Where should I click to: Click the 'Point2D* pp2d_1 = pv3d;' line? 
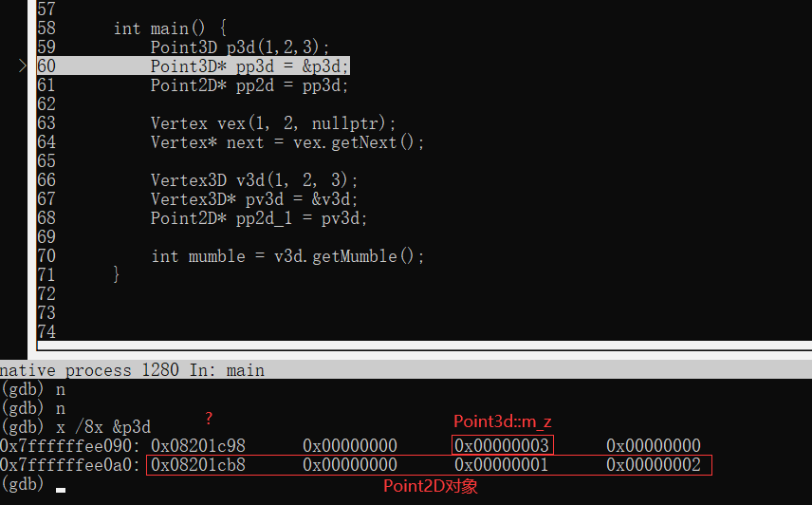coord(259,218)
